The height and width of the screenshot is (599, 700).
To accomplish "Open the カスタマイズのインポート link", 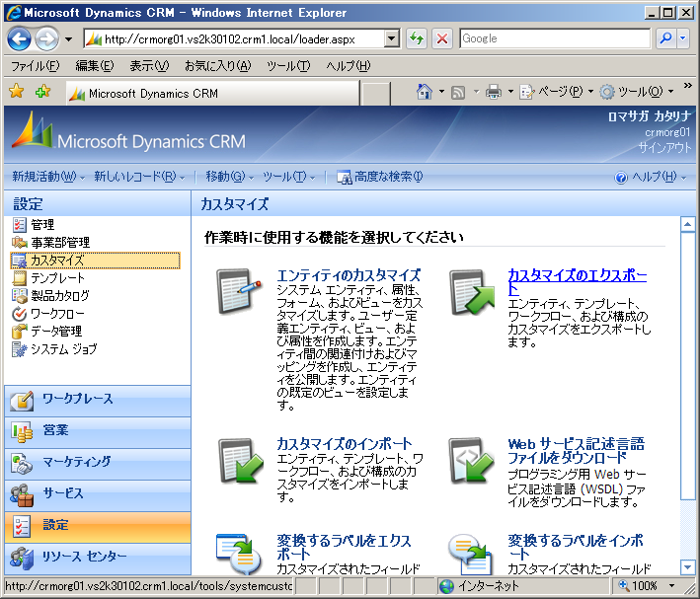I will [345, 444].
